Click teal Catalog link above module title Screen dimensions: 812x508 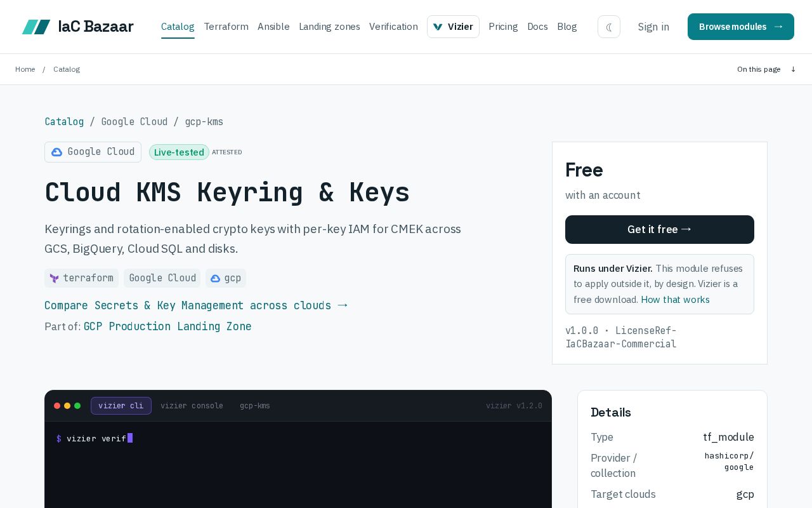pos(64,121)
